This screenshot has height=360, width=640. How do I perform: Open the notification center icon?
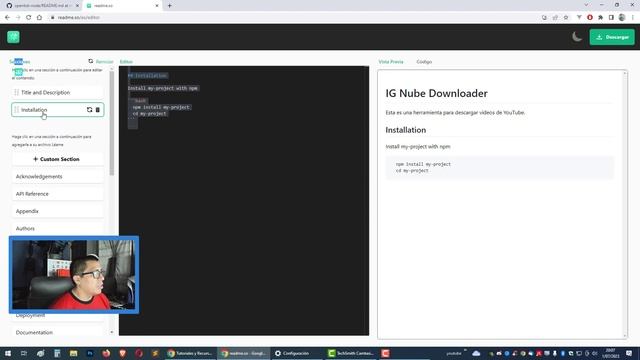[629, 353]
